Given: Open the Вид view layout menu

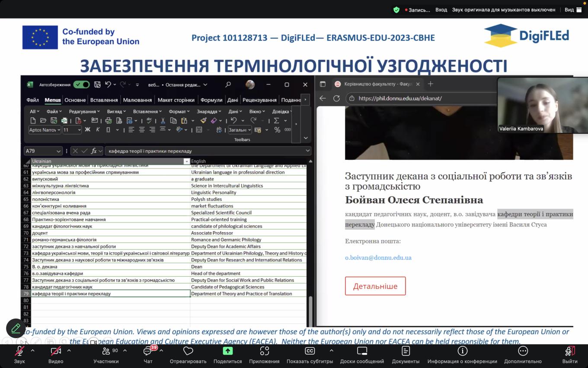Looking at the screenshot, I should coord(573,10).
